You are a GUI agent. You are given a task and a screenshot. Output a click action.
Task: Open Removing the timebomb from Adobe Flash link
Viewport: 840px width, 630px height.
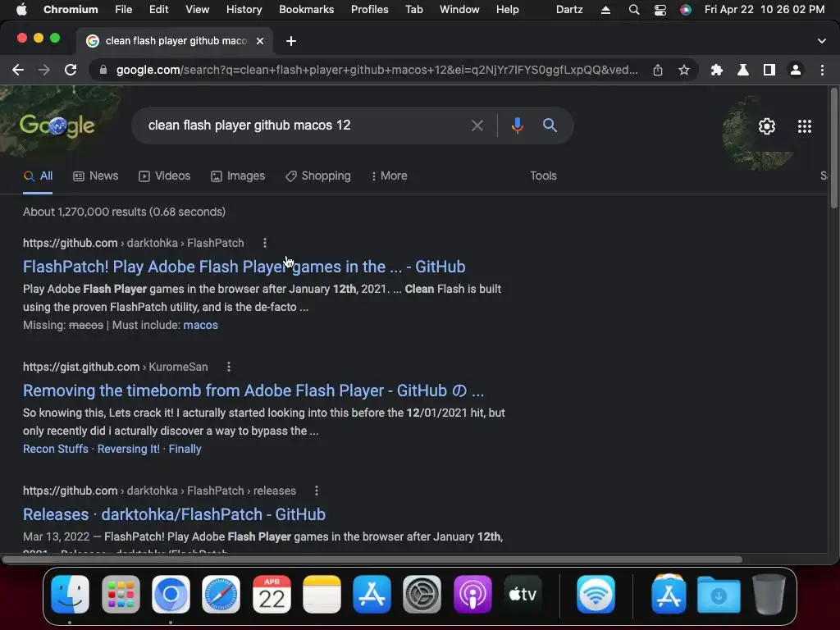click(x=253, y=390)
